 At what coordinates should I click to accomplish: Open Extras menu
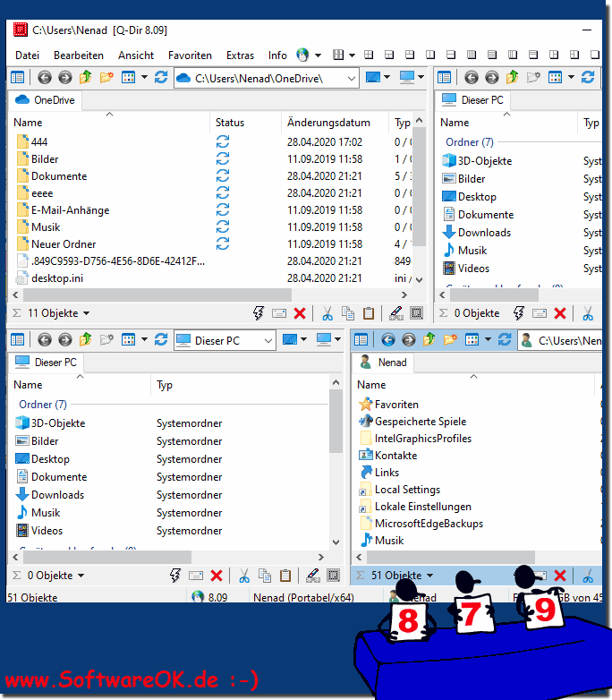(x=240, y=55)
